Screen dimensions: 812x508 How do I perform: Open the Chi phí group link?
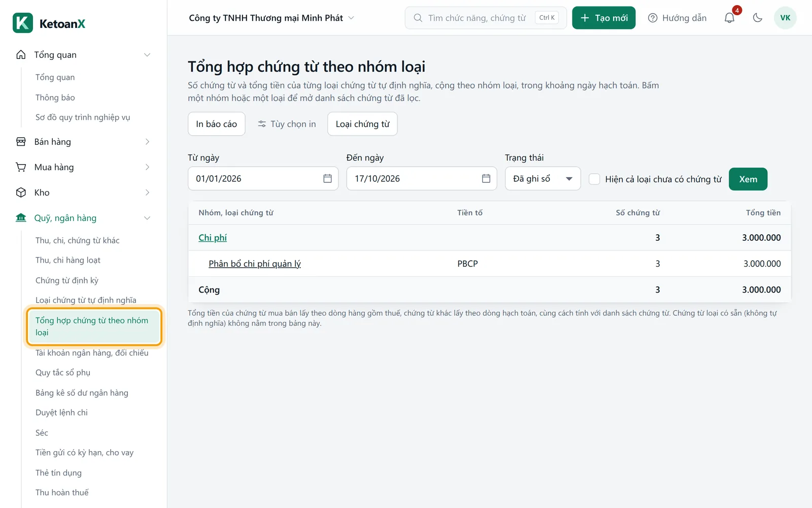tap(212, 237)
